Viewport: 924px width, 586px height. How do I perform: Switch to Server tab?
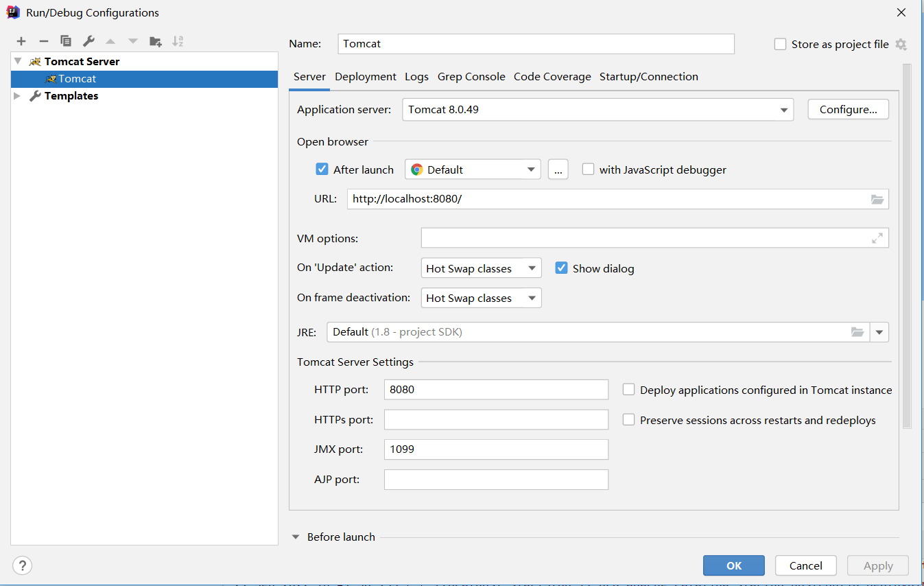309,77
